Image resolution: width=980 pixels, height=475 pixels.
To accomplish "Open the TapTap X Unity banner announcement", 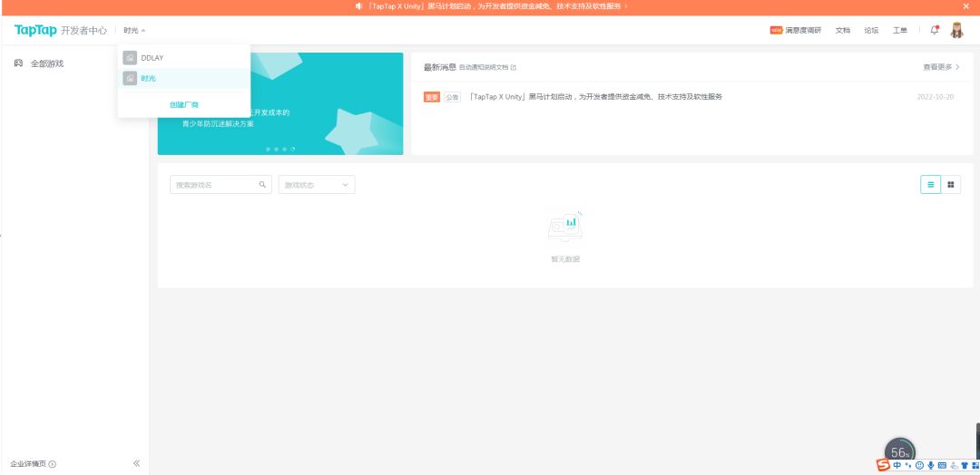I will (x=496, y=6).
